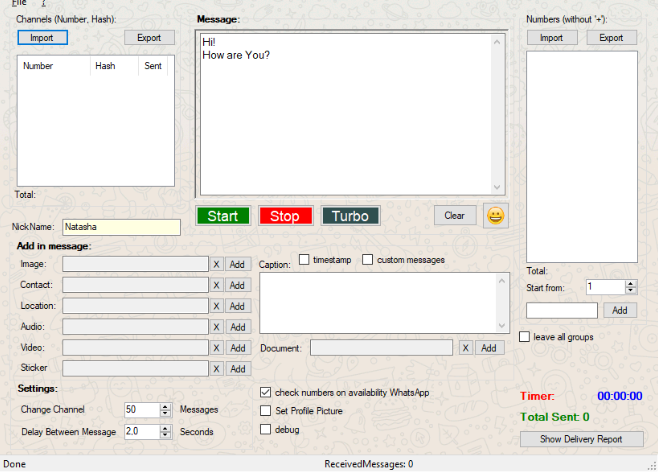This screenshot has width=658, height=472.
Task: Tick the custom messages checkbox
Action: coord(367,260)
